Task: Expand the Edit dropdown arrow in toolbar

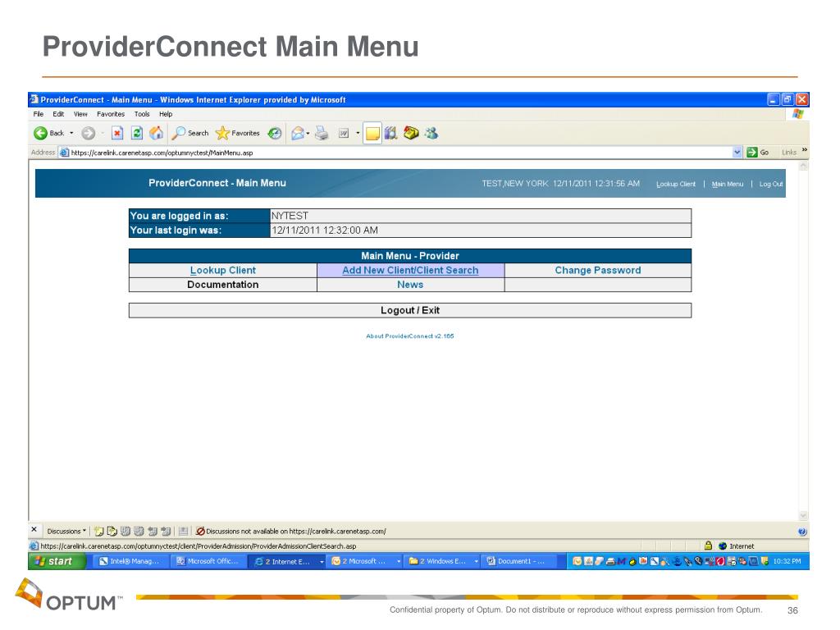Action: coord(358,133)
